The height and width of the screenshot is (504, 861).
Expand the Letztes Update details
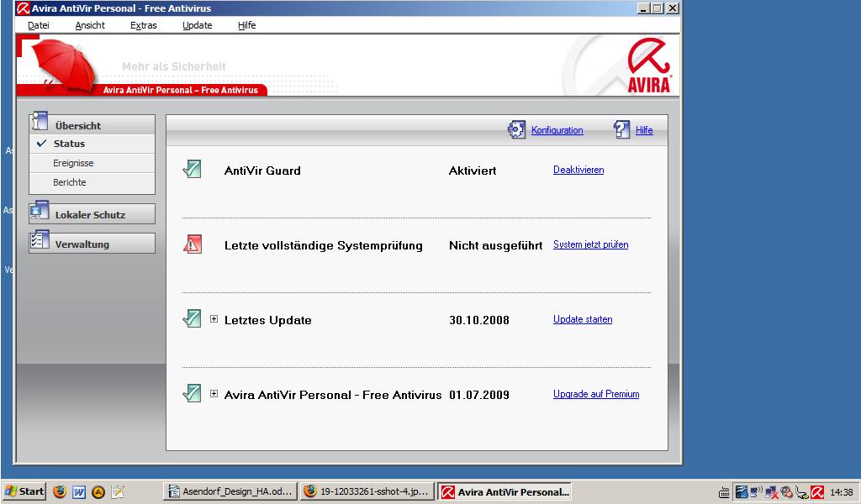(x=214, y=319)
